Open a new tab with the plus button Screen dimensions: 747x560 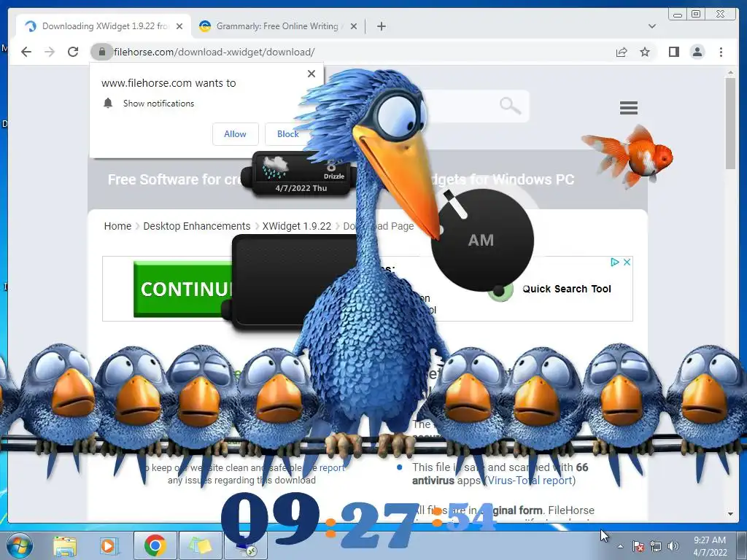381,26
